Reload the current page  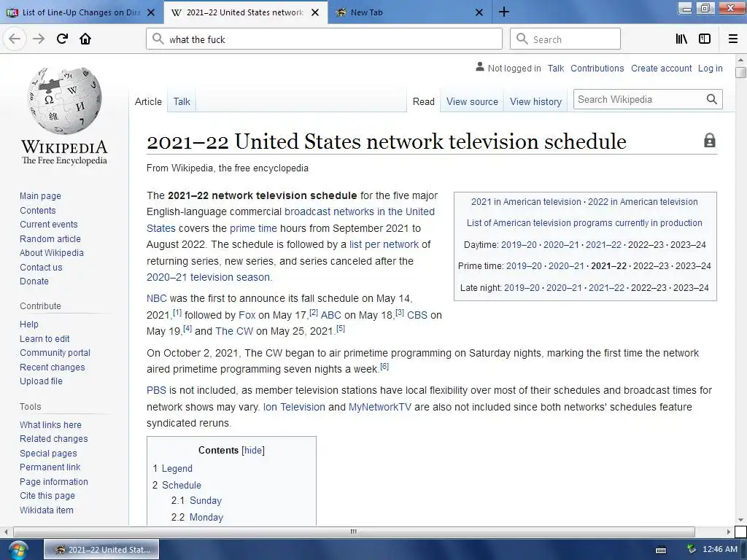coord(62,39)
